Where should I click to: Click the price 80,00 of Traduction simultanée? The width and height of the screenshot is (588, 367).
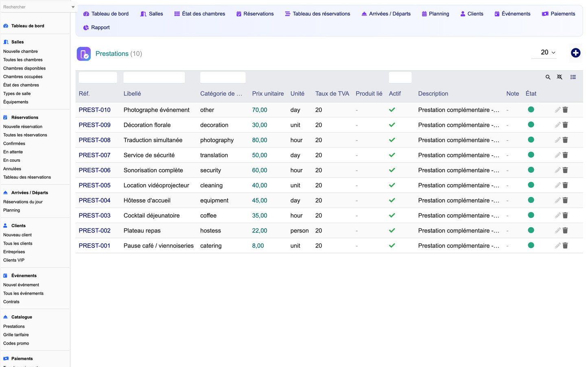tap(260, 140)
